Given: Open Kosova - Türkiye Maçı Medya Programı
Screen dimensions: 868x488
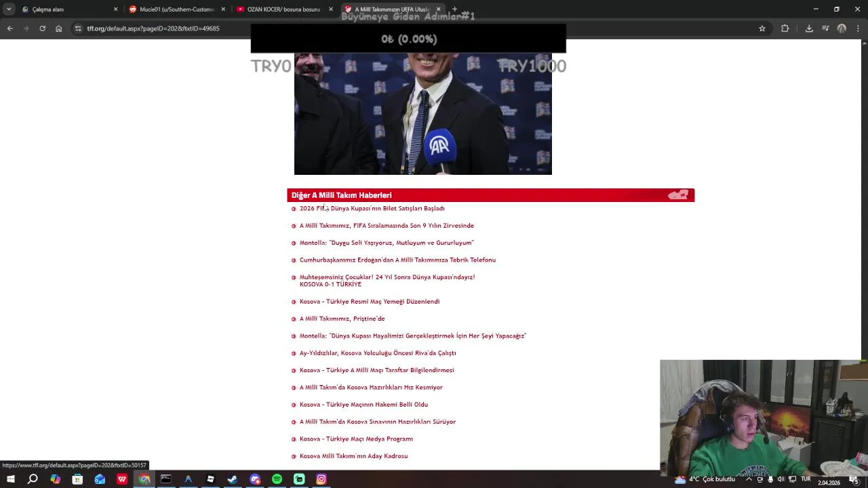Looking at the screenshot, I should 356,439.
